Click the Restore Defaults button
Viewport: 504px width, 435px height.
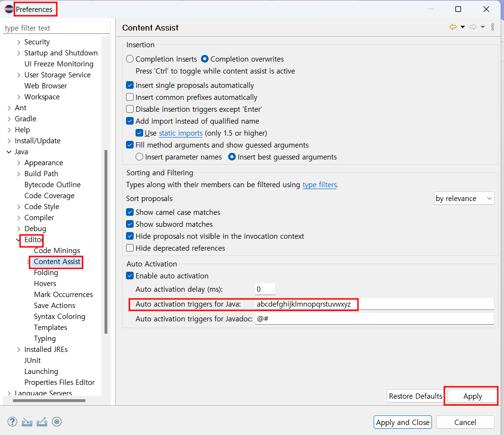tap(415, 396)
